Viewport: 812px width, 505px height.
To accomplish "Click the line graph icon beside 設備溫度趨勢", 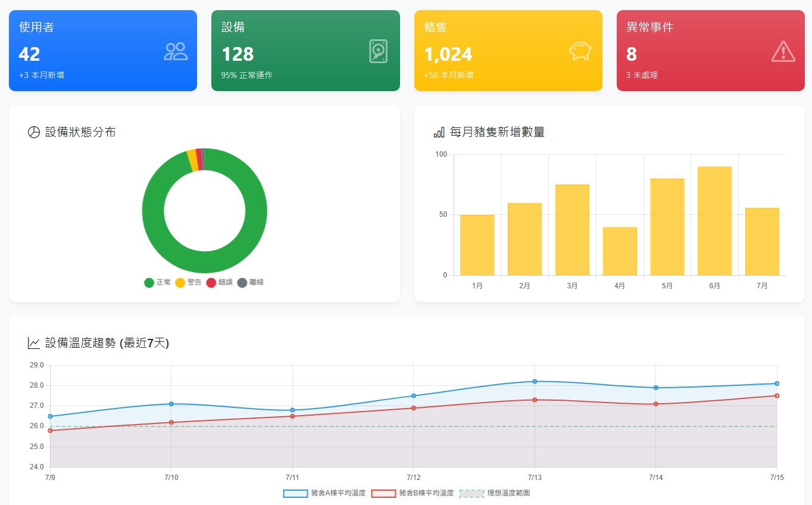I will click(34, 343).
